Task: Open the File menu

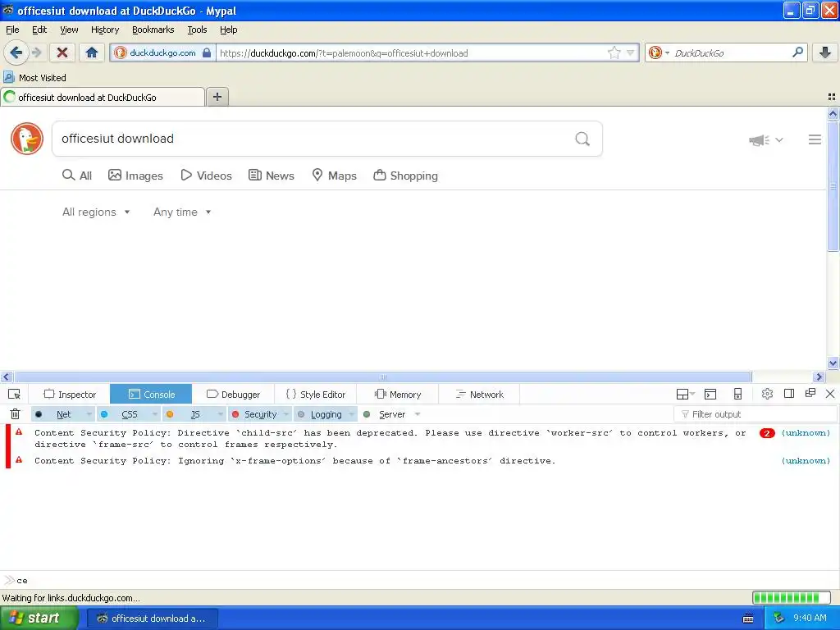Action: point(12,30)
